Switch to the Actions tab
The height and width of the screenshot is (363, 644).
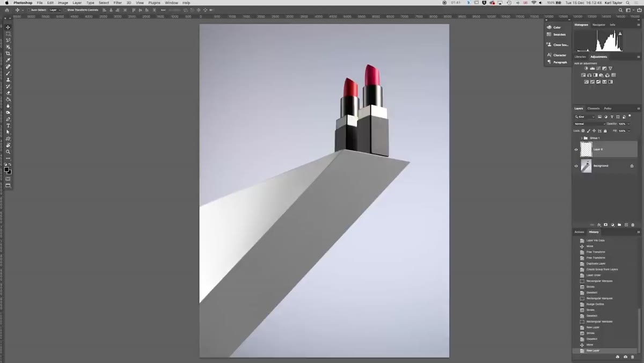coord(580,232)
